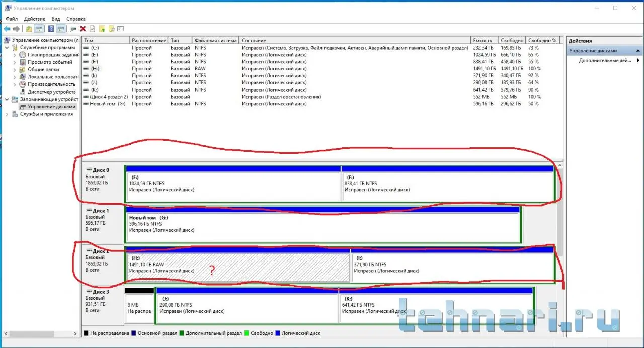Collapse the Служебные программы tree node
This screenshot has height=348, width=644.
click(8, 47)
